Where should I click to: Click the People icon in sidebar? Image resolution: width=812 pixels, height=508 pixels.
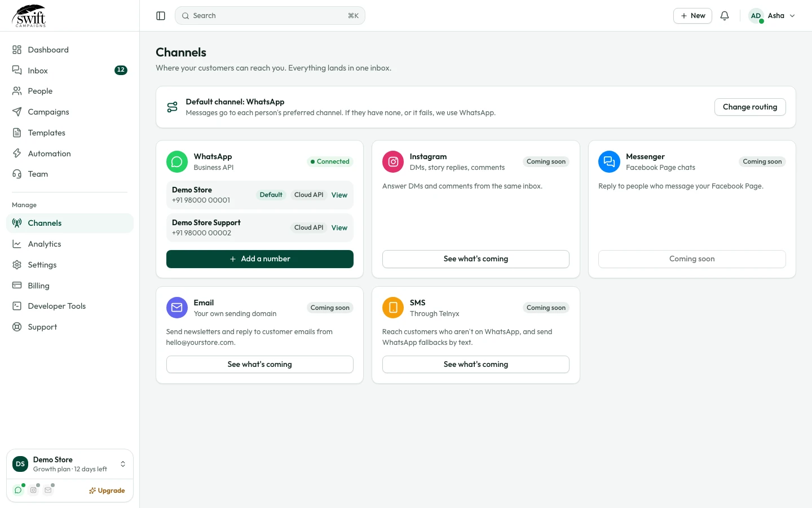[x=17, y=91]
